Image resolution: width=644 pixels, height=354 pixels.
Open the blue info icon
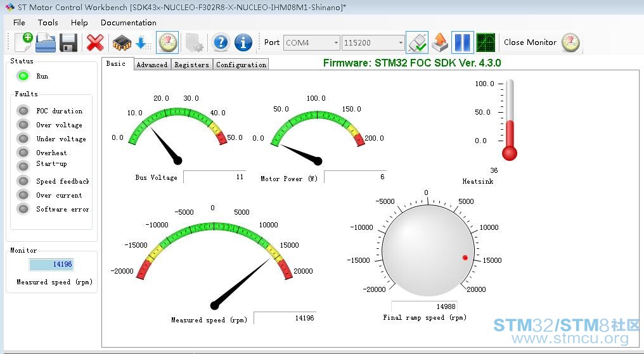click(243, 42)
